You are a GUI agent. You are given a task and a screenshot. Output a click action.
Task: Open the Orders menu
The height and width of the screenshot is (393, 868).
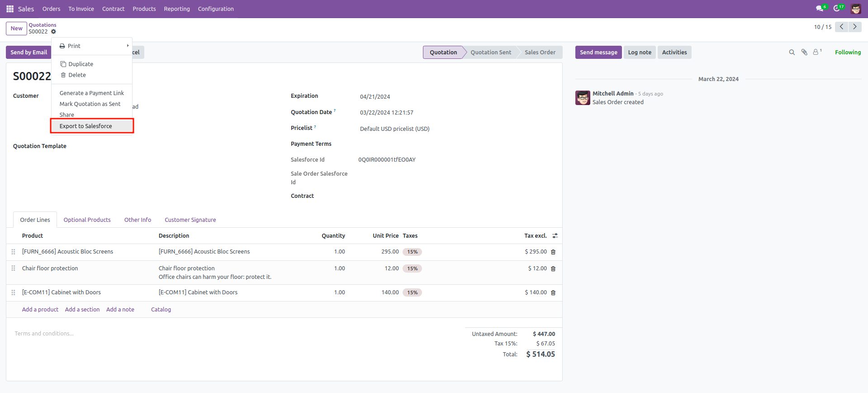click(51, 9)
